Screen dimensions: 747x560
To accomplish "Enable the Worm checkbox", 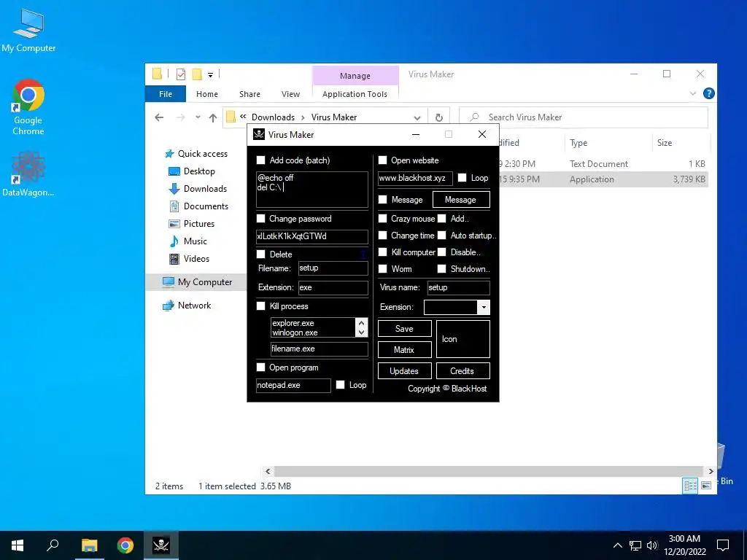I will (382, 269).
